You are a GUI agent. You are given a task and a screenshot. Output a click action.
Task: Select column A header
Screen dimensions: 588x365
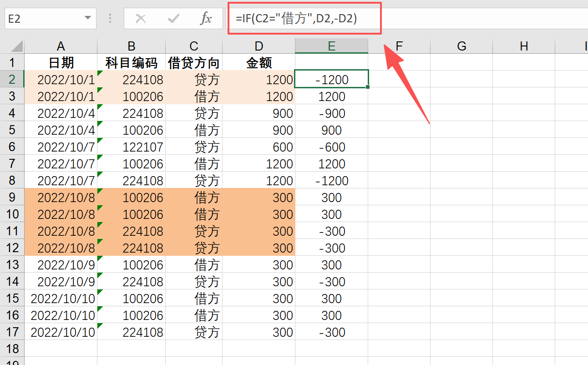coord(61,46)
